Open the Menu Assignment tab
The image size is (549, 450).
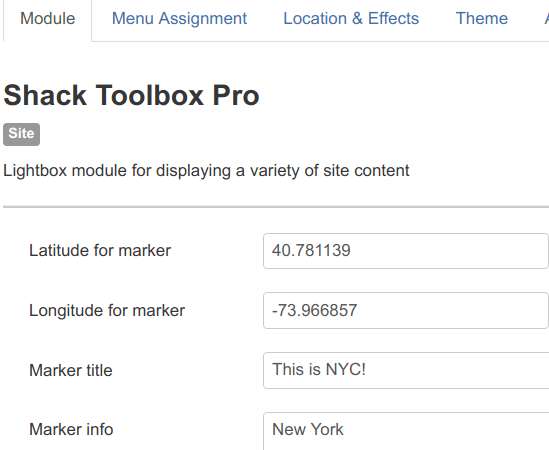[x=179, y=19]
